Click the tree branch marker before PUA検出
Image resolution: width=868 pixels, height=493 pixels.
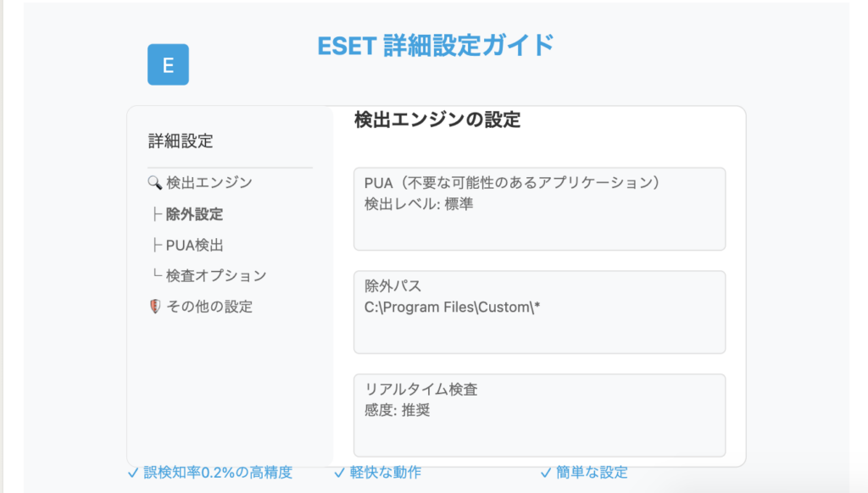tap(157, 245)
